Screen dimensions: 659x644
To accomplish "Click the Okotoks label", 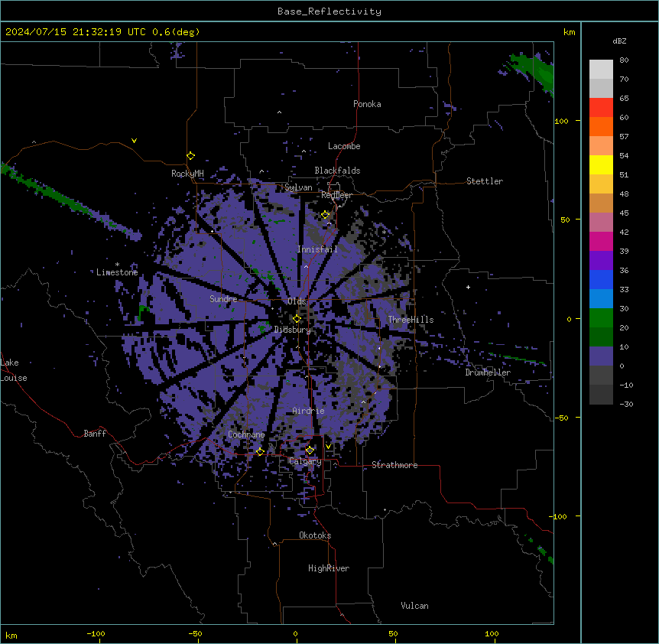I will tap(315, 535).
